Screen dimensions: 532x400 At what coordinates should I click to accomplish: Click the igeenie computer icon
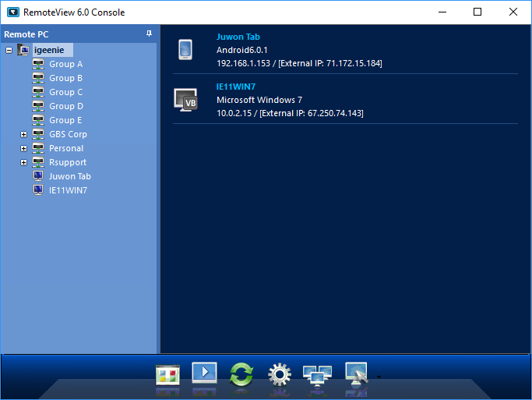[23, 50]
